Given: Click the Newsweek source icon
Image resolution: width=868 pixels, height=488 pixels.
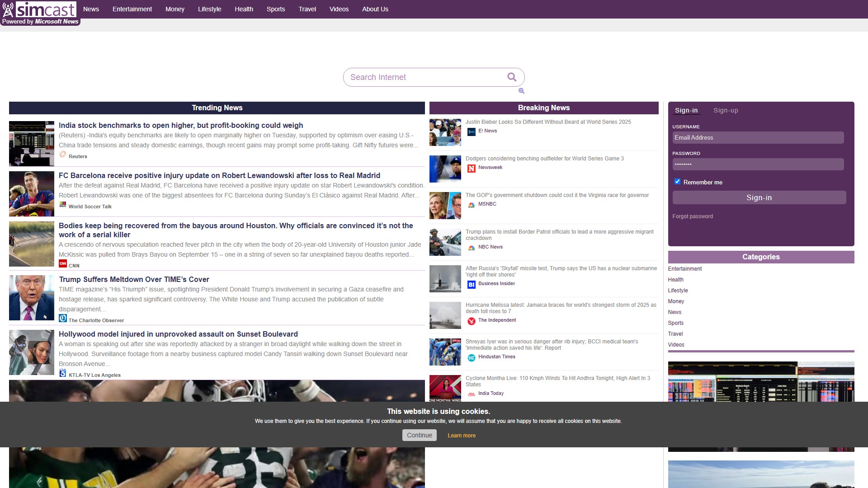Looking at the screenshot, I should [x=471, y=169].
